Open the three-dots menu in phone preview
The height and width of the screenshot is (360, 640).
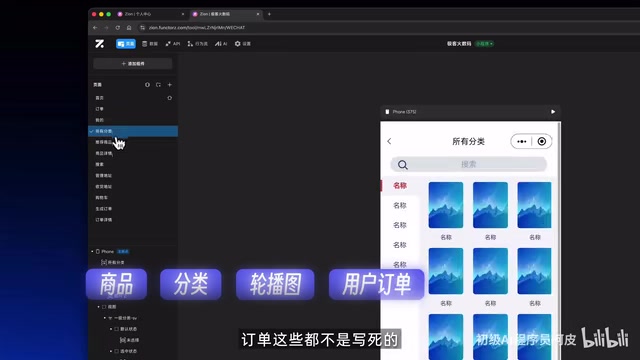coord(522,142)
